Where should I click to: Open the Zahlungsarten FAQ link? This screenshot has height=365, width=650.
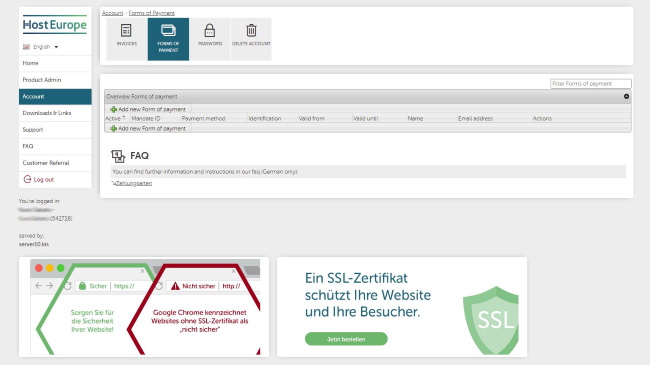pyautogui.click(x=133, y=183)
